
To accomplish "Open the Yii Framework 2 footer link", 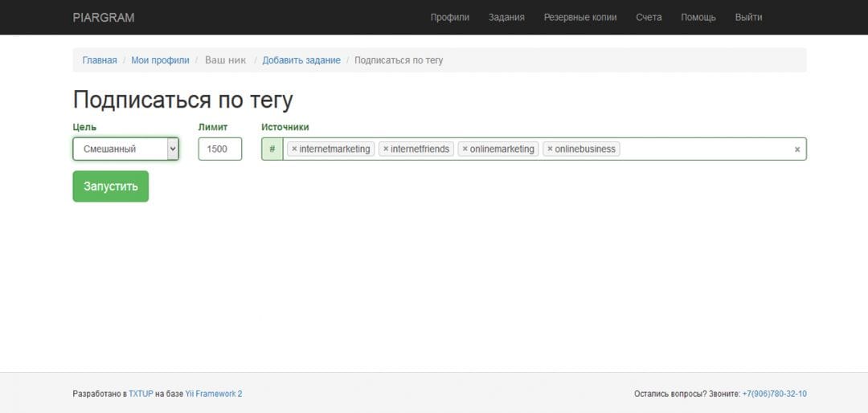I will coord(214,395).
